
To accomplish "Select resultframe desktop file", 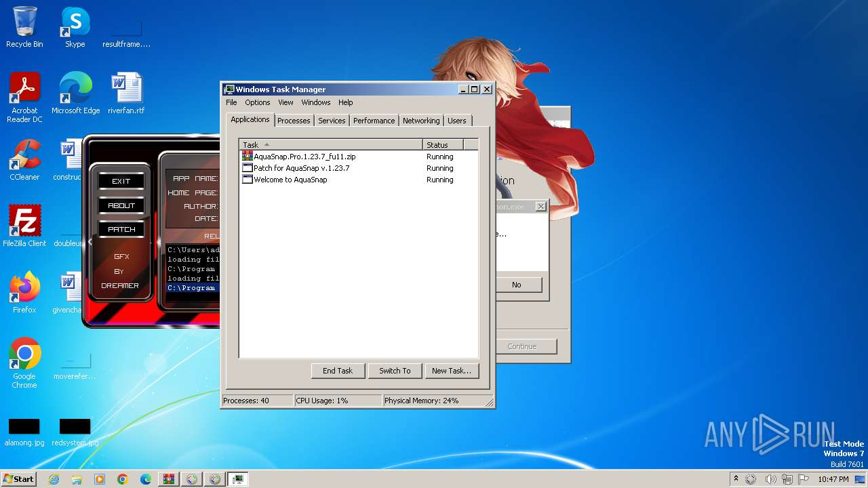I will 126,34.
